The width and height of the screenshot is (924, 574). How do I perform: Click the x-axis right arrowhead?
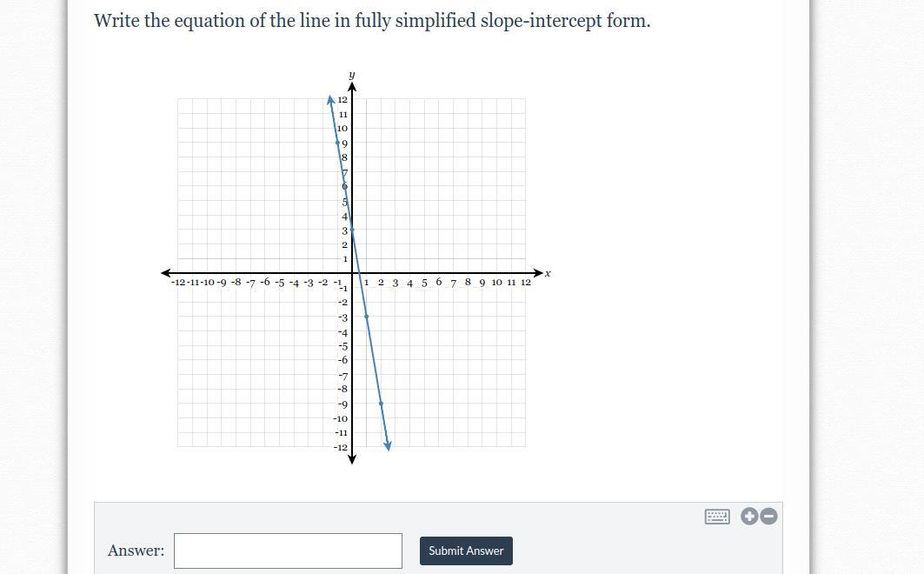point(539,273)
